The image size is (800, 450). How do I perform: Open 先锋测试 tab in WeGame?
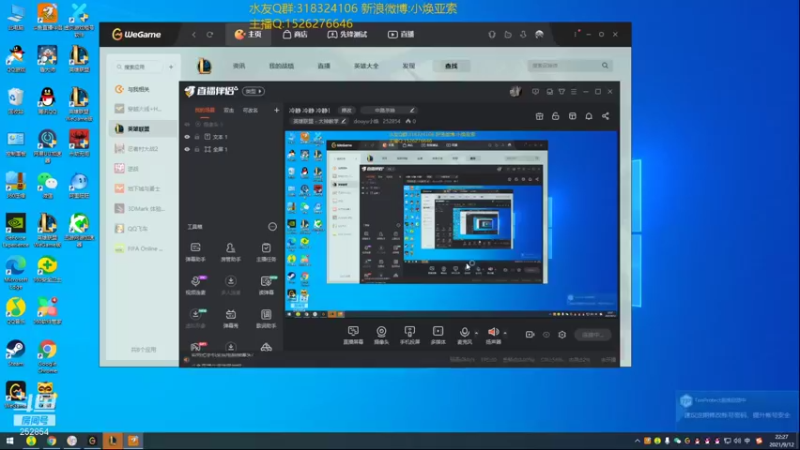347,34
